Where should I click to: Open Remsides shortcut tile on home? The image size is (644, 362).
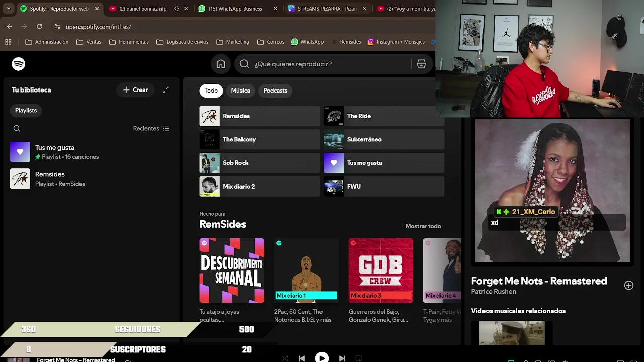[260, 116]
